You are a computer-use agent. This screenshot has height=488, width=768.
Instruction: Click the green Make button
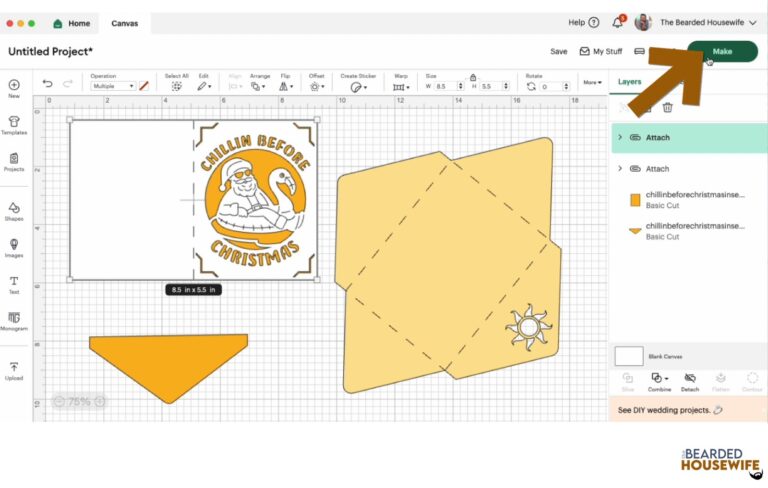point(722,51)
